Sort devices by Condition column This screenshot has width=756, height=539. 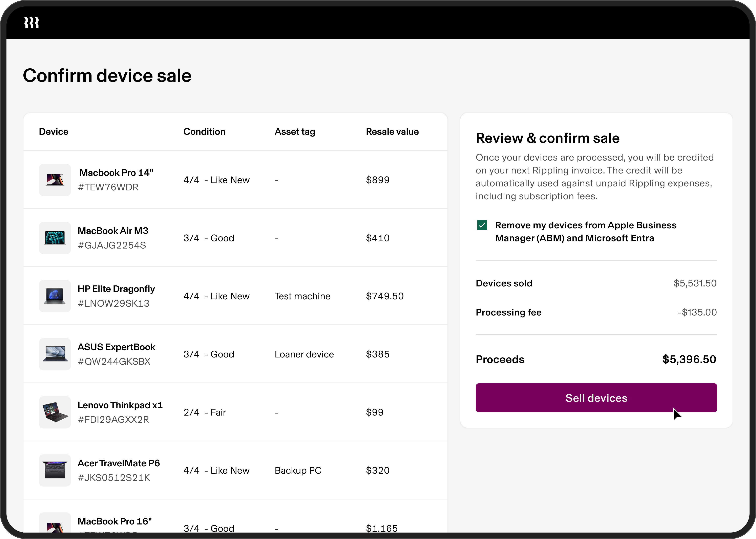coord(204,132)
